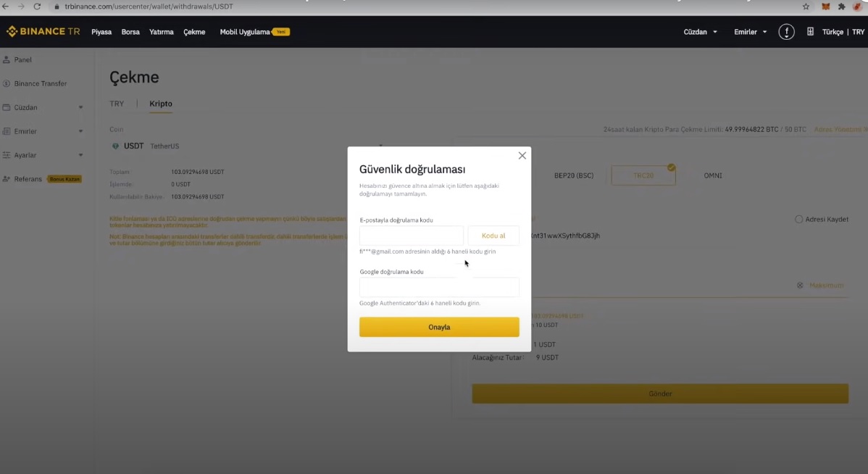This screenshot has height=474, width=868.
Task: Expand the Emirler sidebar section arrow
Action: 81,131
